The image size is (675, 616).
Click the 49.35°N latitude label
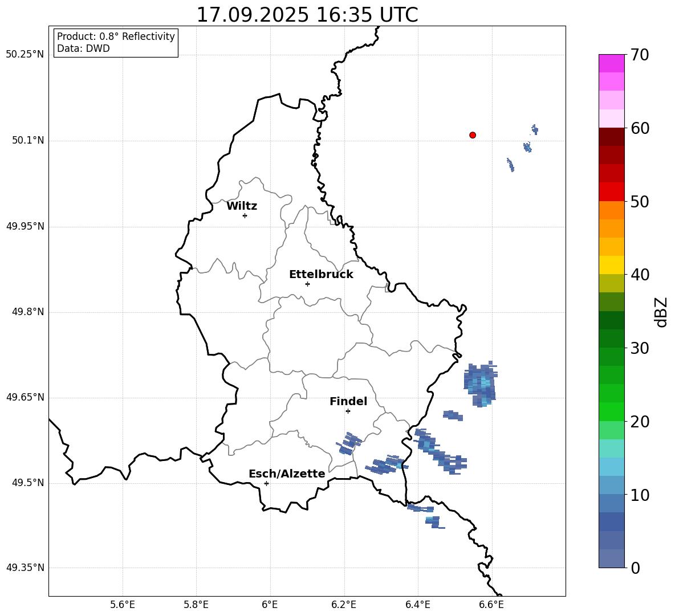(x=25, y=568)
